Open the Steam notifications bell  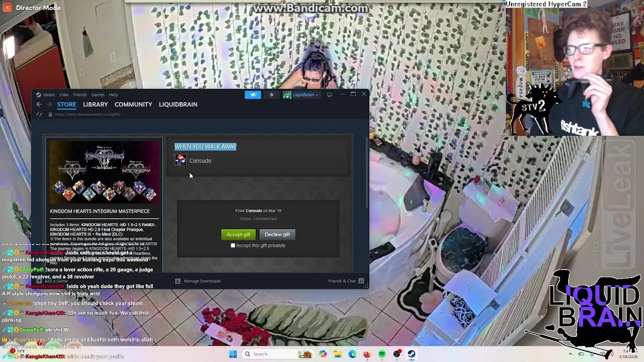pos(272,95)
